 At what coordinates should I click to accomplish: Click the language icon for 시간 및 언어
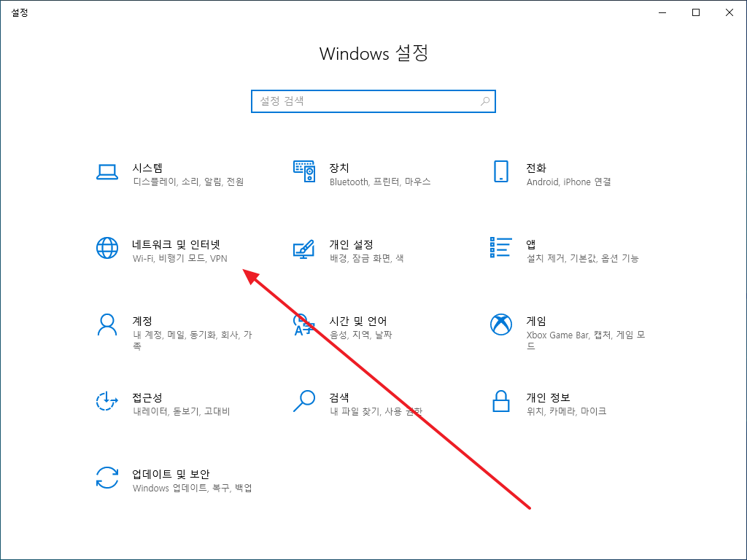tap(304, 324)
